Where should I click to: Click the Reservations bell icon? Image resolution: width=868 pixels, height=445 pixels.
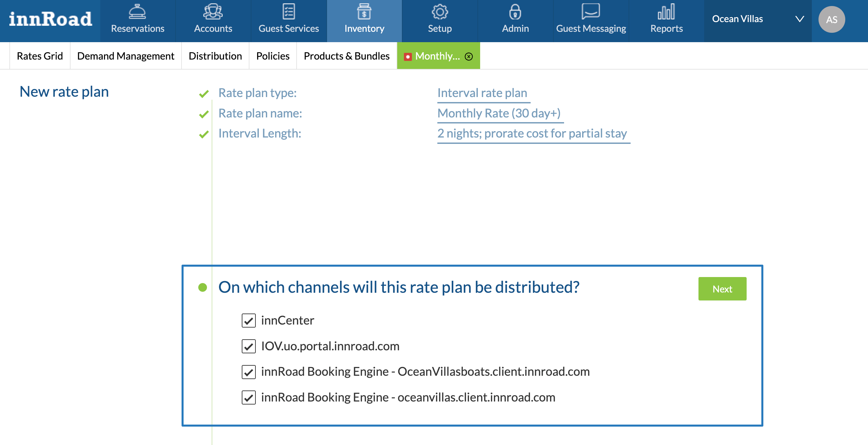point(137,12)
